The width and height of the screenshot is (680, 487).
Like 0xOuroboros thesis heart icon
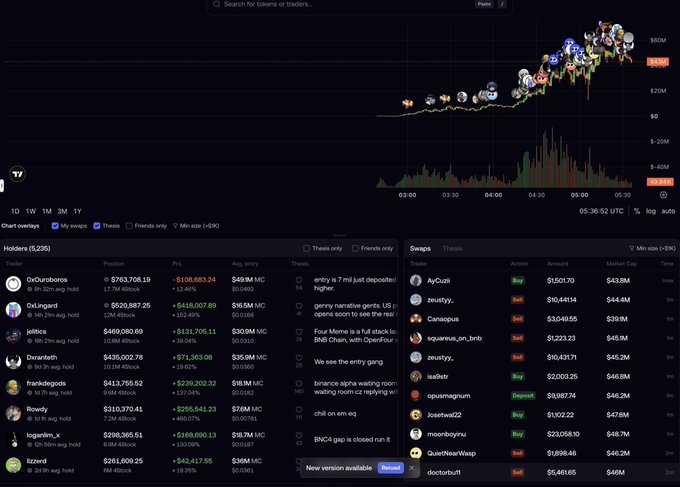coord(299,280)
